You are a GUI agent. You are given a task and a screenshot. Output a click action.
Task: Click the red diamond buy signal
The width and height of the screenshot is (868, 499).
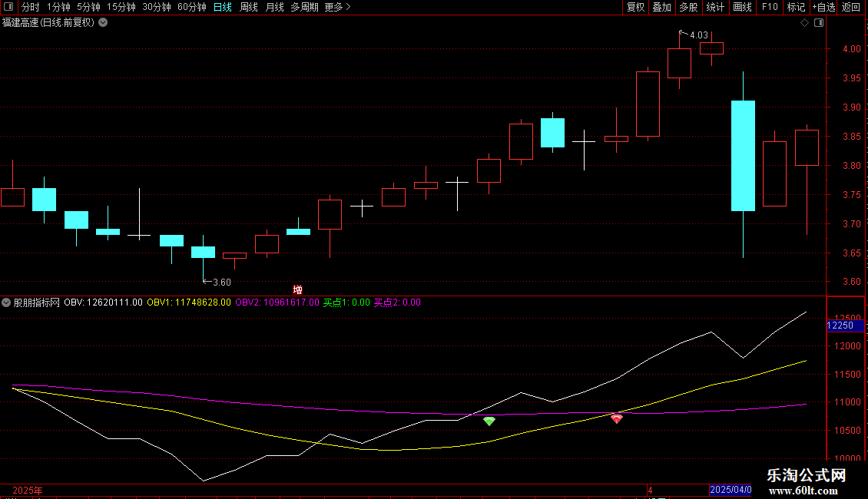click(x=616, y=419)
